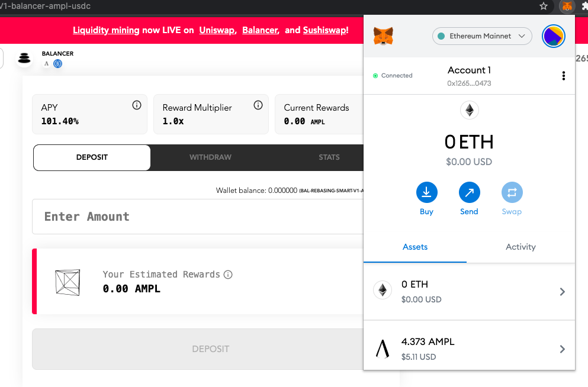Show Reward Multiplier info icon

(258, 105)
